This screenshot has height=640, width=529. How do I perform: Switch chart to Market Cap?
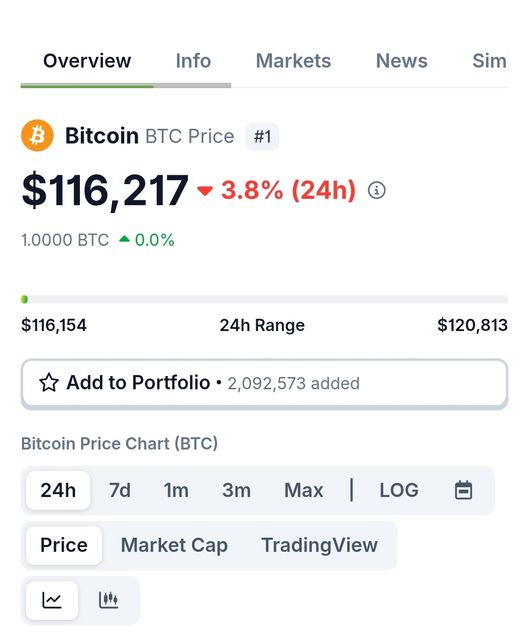[x=174, y=545]
